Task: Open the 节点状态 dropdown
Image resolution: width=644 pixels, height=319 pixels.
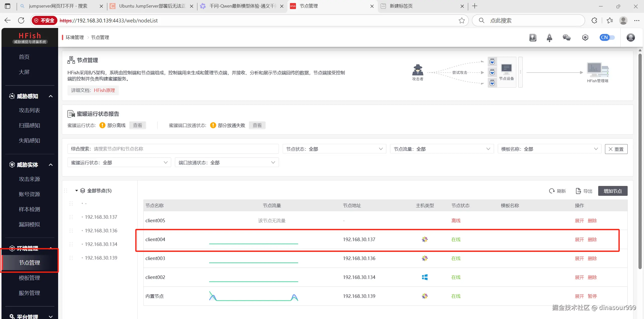Action: click(334, 149)
